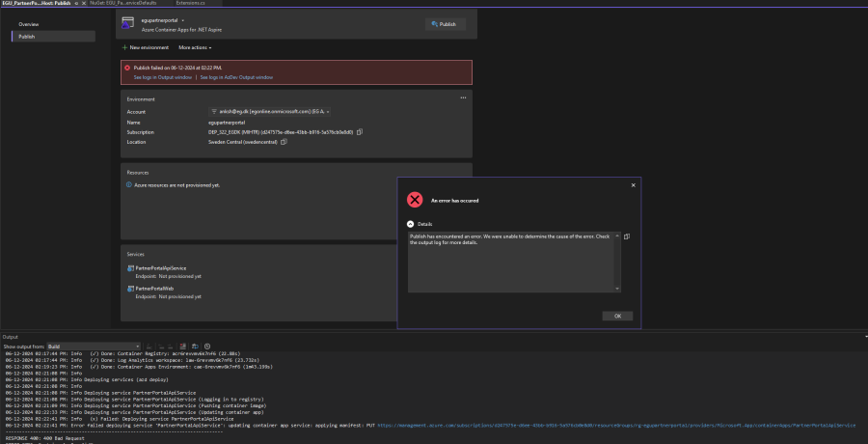
Task: Click the filter icon in Account field
Action: (214, 112)
